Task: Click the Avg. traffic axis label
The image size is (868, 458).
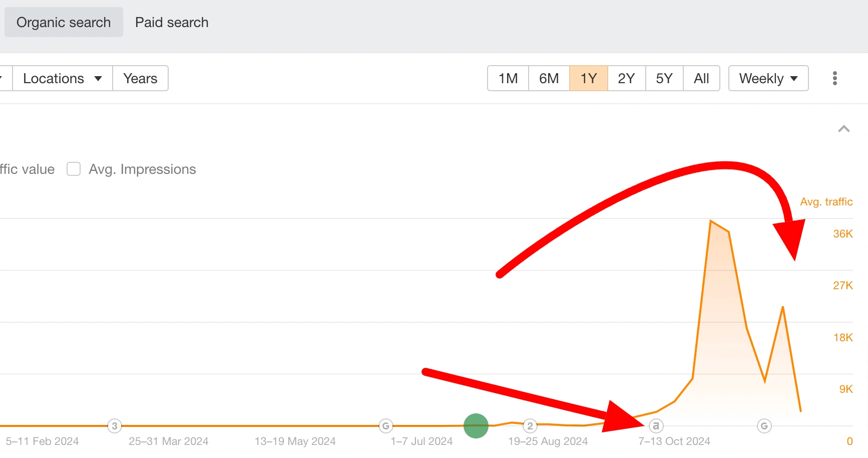Action: pos(826,201)
